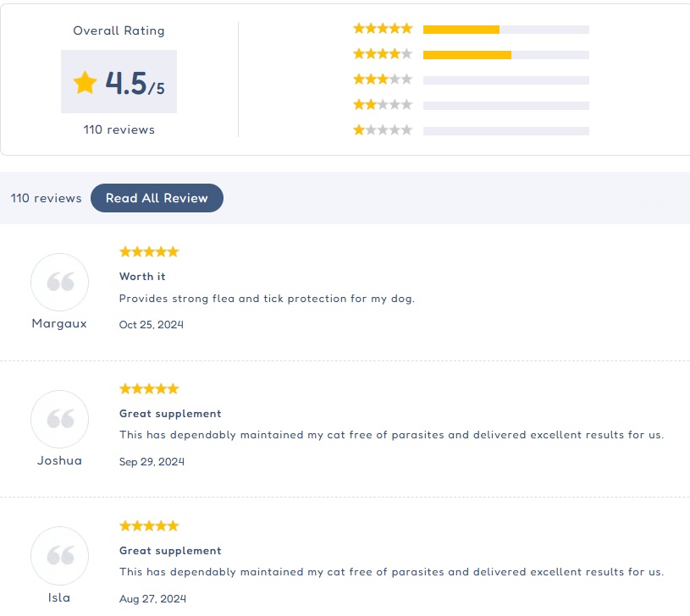Click the star rating on Isla's review

coord(149,525)
